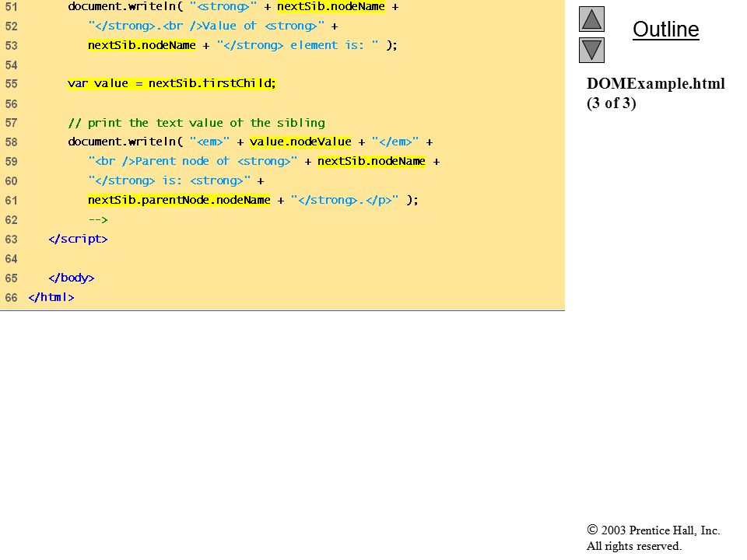Click highlighted nextSib.nodeName on line 51
The width and height of the screenshot is (747, 560).
pyautogui.click(x=331, y=7)
